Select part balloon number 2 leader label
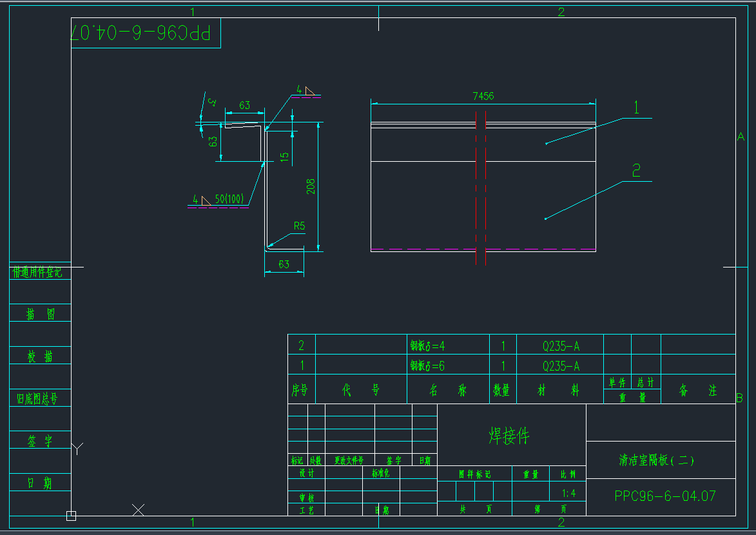This screenshot has height=535, width=756. pos(636,170)
